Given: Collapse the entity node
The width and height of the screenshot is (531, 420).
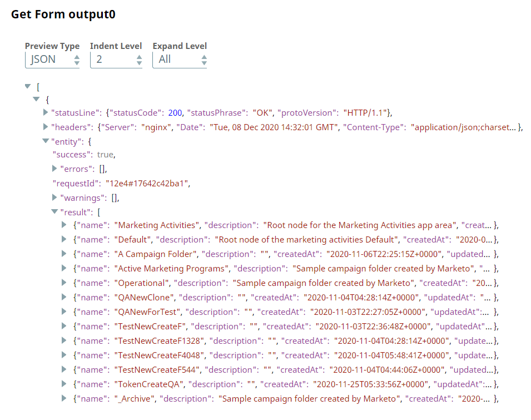Looking at the screenshot, I should point(46,141).
